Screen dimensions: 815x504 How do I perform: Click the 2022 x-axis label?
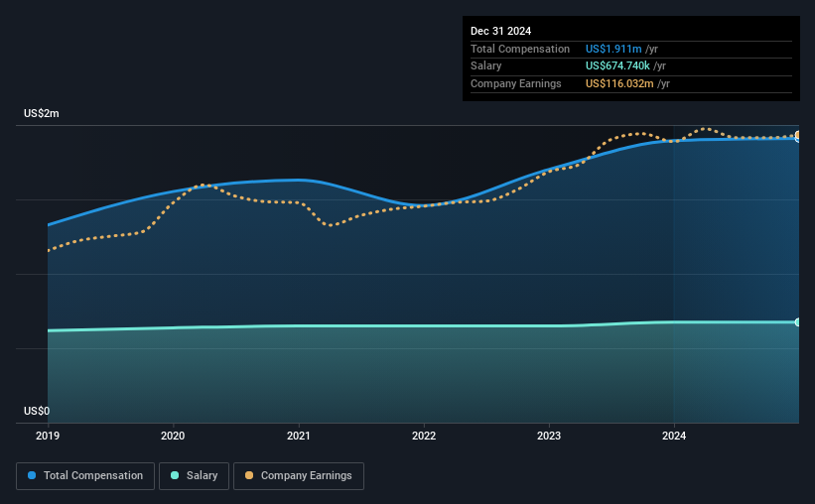(424, 436)
